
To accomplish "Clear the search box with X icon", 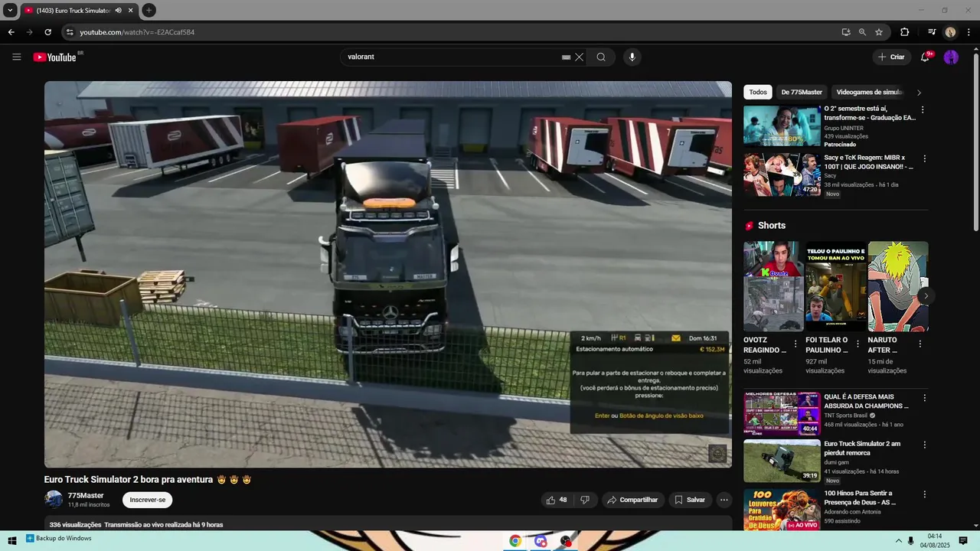I will coord(580,57).
